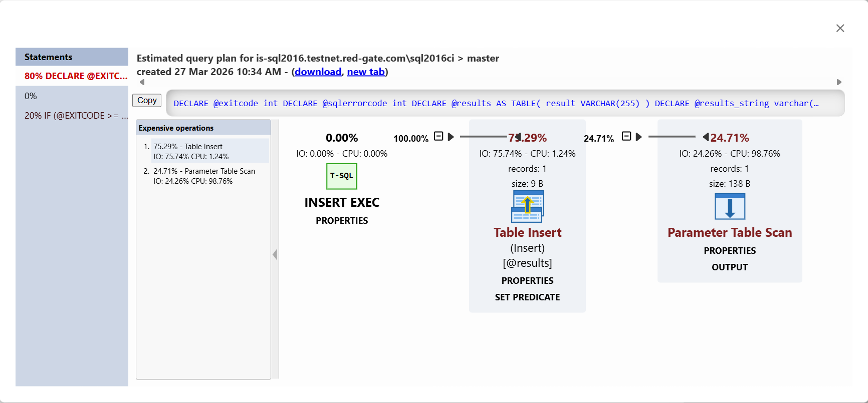The height and width of the screenshot is (403, 868).
Task: Select the 20% IF (@EXITCODE statement
Action: tap(75, 116)
